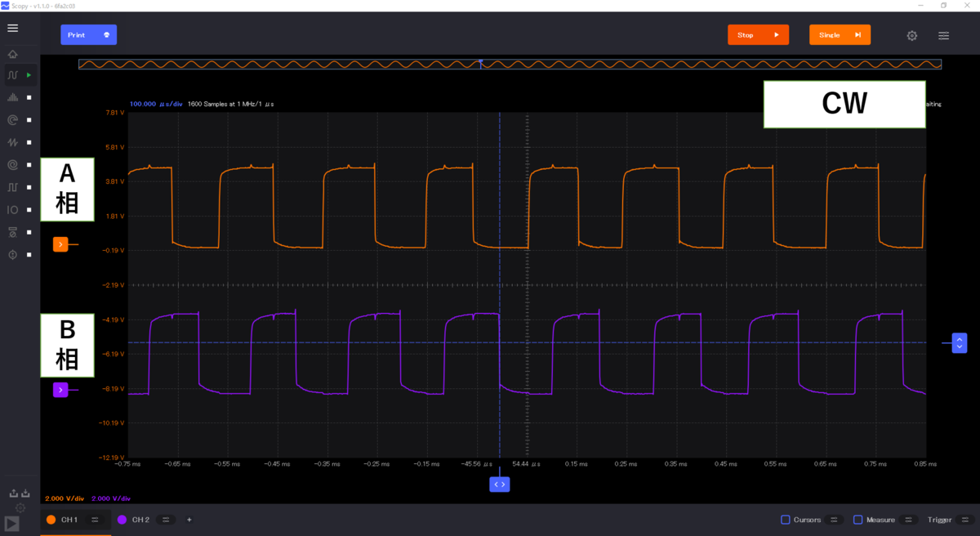Toggle the CH 1 orange channel enable dot
This screenshot has height=536, width=980.
tap(51, 520)
